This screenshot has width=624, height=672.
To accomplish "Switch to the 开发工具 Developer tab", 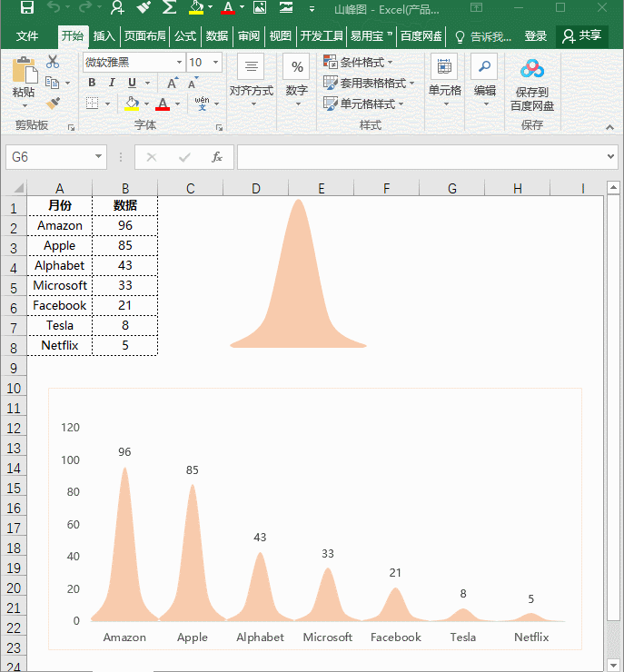I will point(322,36).
